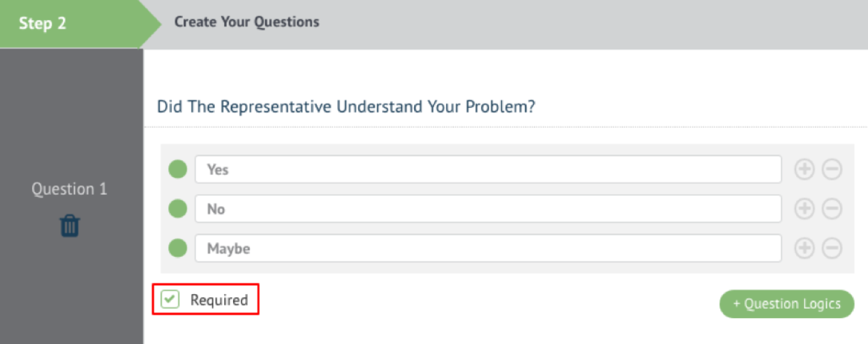Remove the No answer option
The height and width of the screenshot is (344, 868).
pos(832,209)
